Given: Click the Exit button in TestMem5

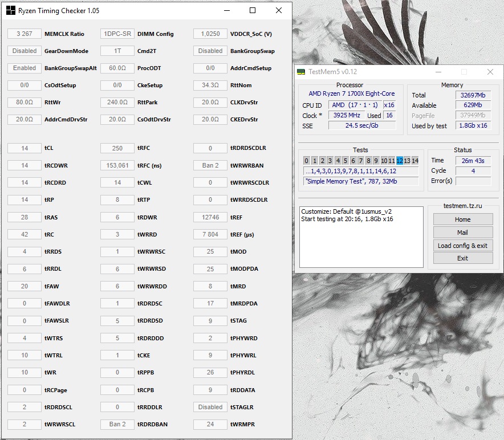Looking at the screenshot, I should pyautogui.click(x=463, y=258).
